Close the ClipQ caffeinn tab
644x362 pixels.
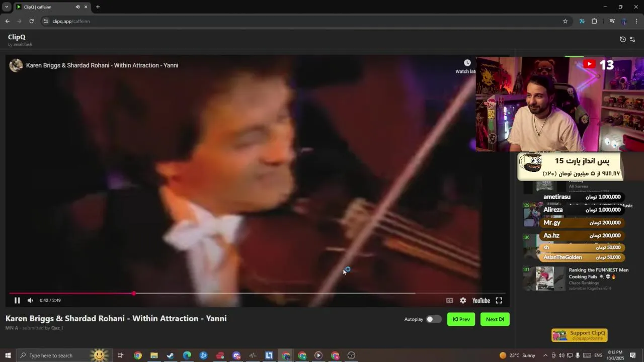pos(86,7)
